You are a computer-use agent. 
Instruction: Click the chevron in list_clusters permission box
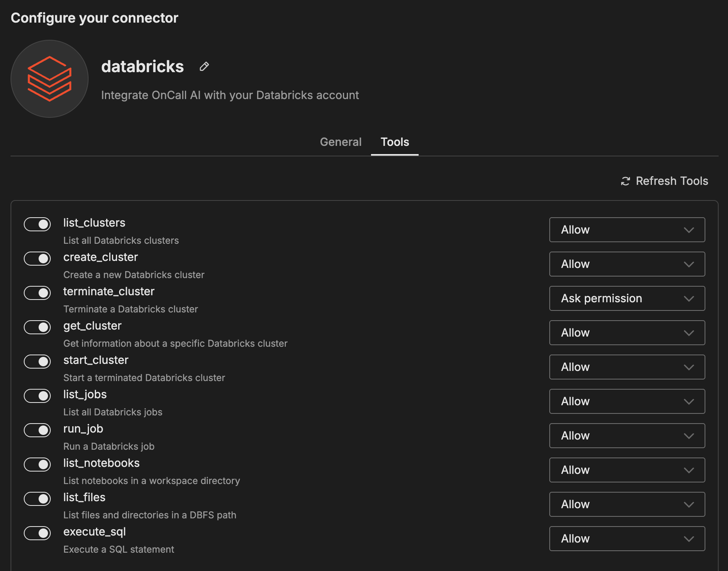tap(689, 230)
